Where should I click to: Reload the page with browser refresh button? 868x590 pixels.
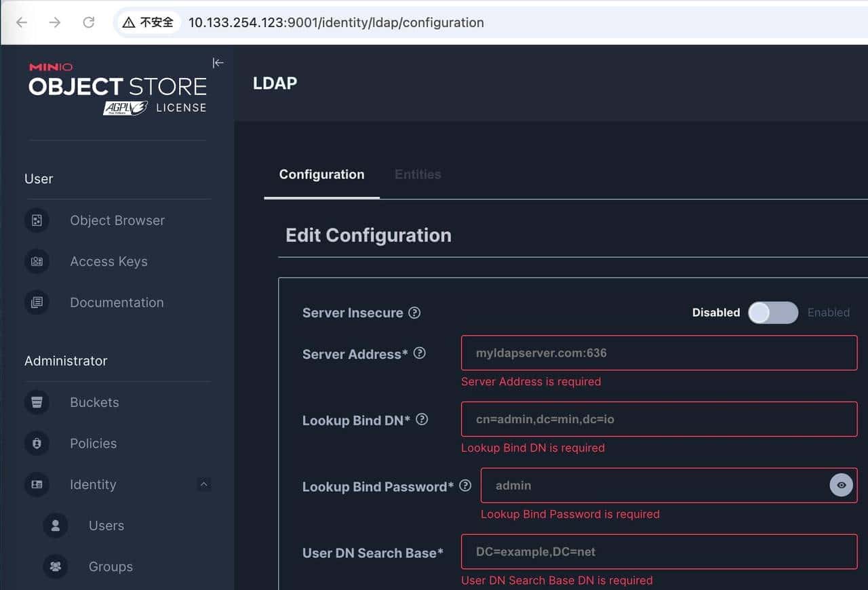click(x=88, y=22)
